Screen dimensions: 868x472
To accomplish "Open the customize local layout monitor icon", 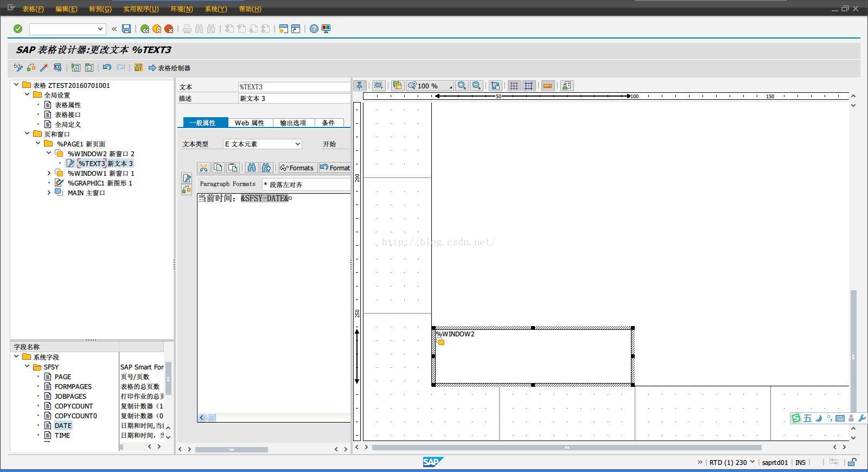I will 326,29.
